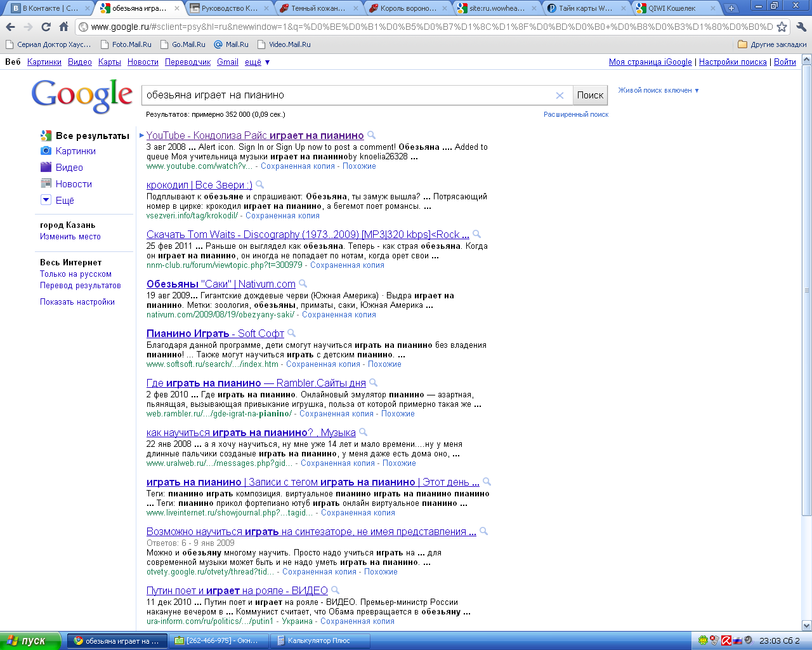The width and height of the screenshot is (812, 650).
Task: Open the Возможно научиться играть на синтезаторе result
Action: (311, 532)
